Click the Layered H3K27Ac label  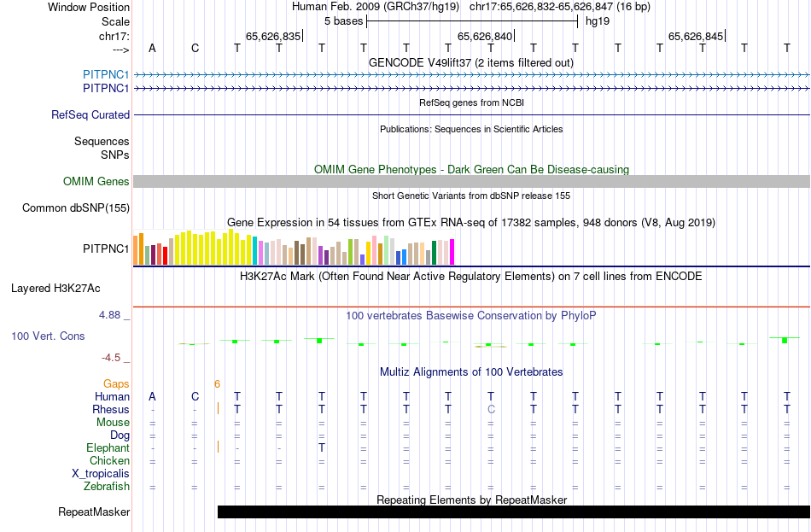coord(55,289)
